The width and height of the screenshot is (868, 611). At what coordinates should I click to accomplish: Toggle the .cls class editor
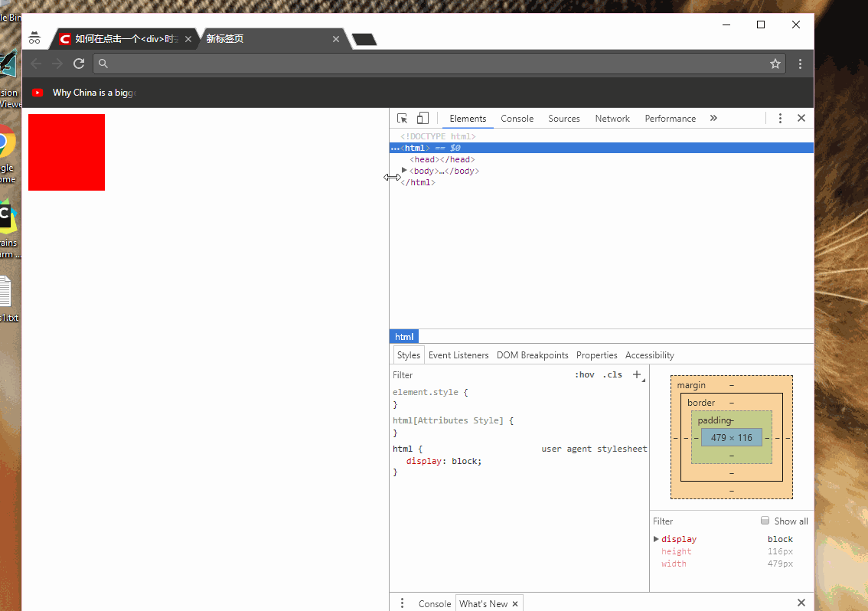click(612, 375)
